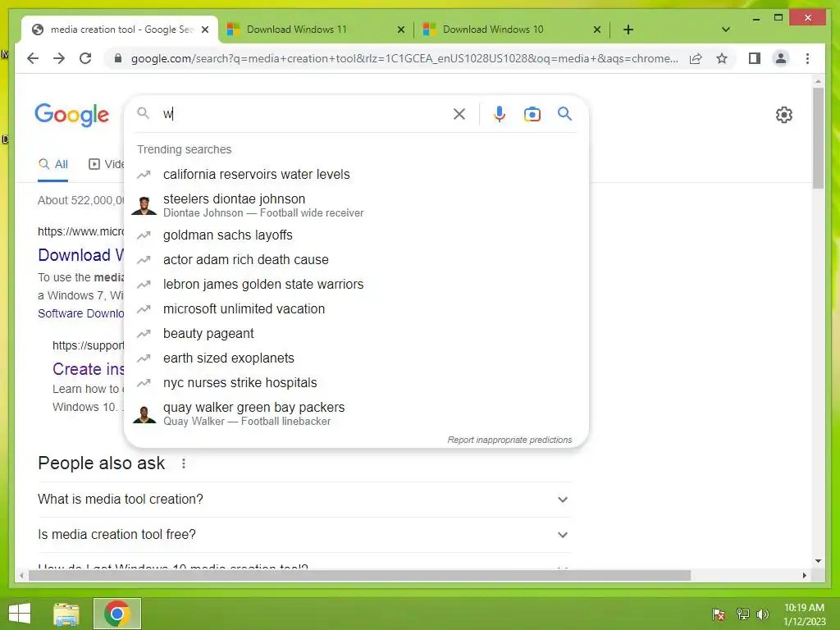Search by image with the camera icon
Viewport: 840px width, 630px height.
[x=532, y=114]
